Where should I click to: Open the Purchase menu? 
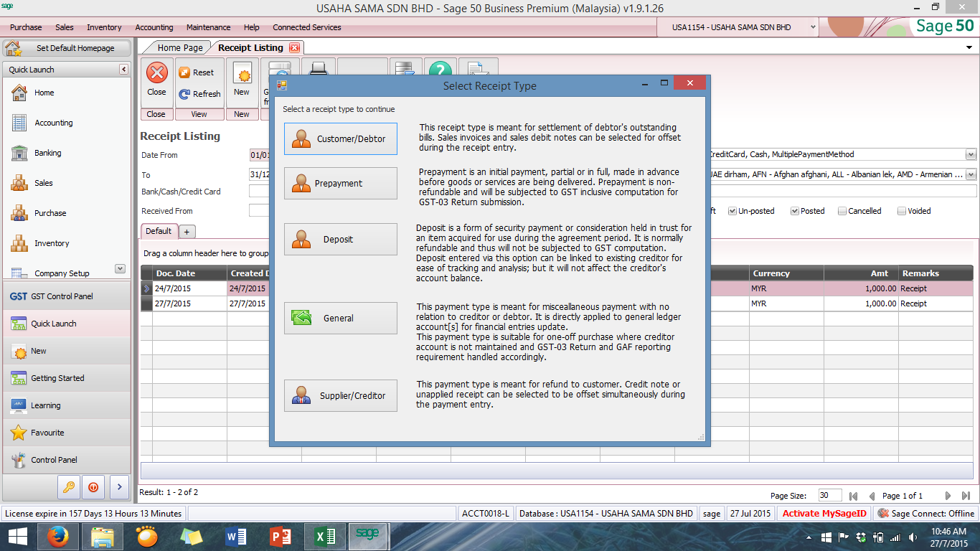pos(26,27)
